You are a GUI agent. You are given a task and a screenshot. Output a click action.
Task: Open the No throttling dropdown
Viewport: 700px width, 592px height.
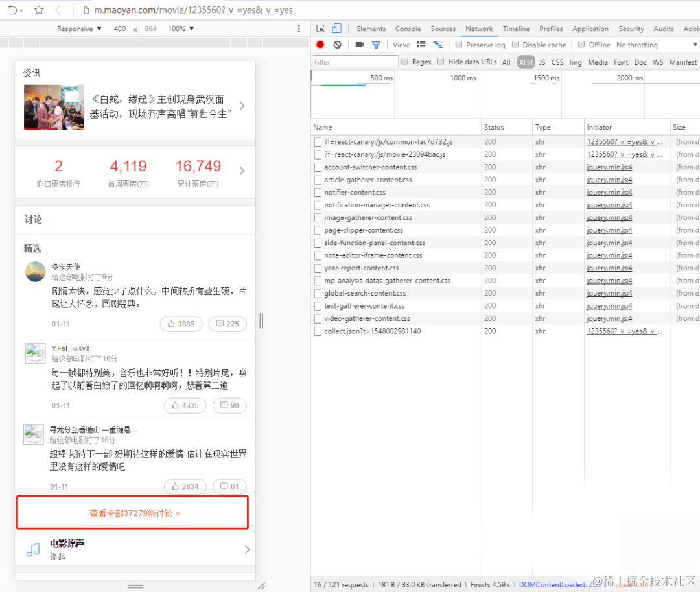656,45
